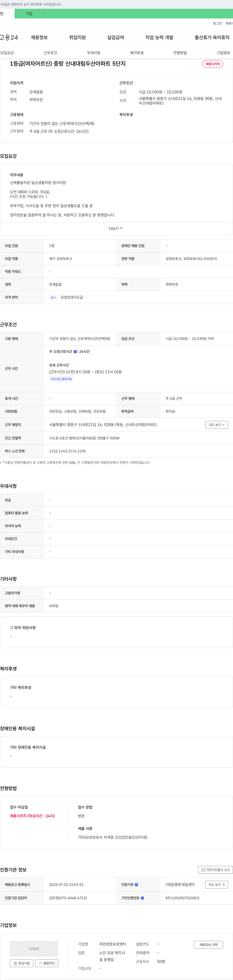
Task: Click (새일)중랑새일센터 agency name
Action: pyautogui.click(x=180, y=885)
